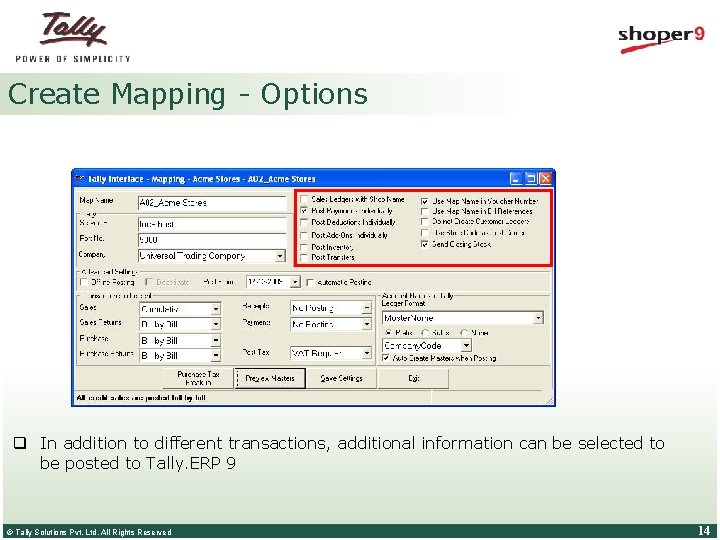720x540 pixels.
Task: Open the CompanyCode dropdown
Action: click(466, 345)
